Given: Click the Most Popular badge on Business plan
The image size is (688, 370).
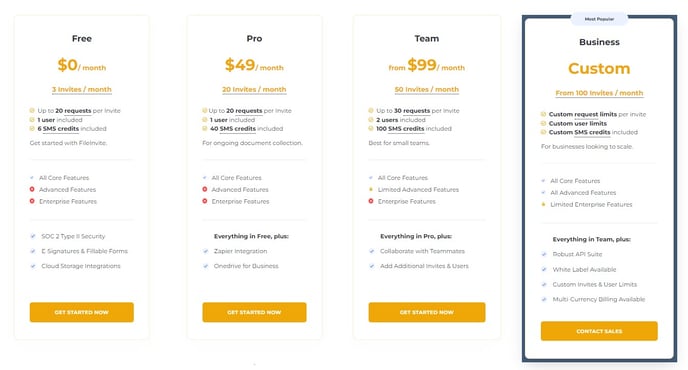Looking at the screenshot, I should point(599,19).
